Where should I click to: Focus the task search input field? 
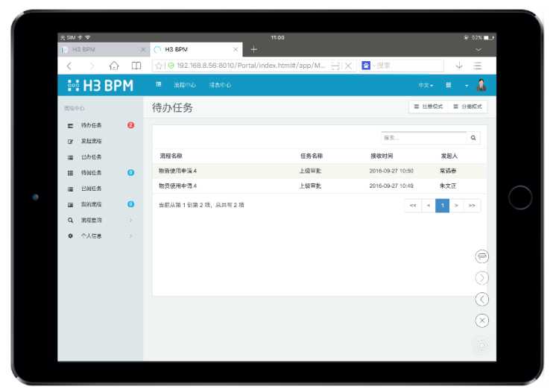pos(424,138)
